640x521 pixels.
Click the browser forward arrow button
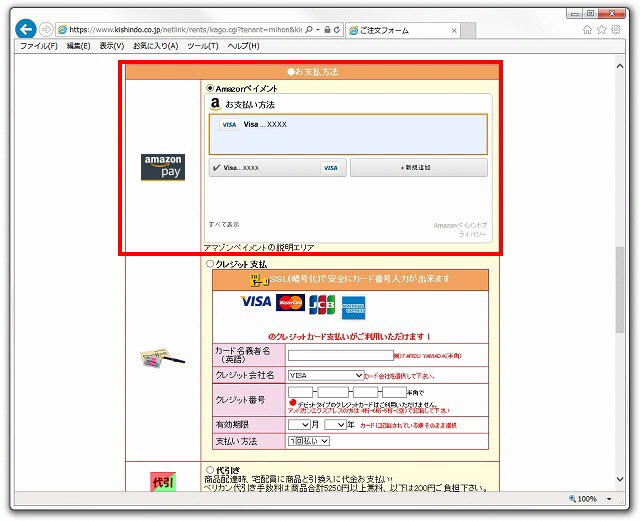click(46, 29)
